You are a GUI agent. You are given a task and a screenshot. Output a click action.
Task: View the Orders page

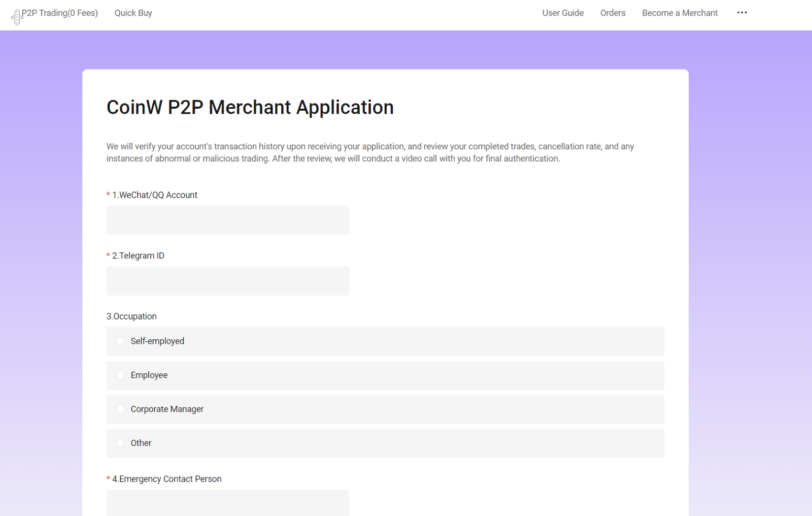point(613,13)
